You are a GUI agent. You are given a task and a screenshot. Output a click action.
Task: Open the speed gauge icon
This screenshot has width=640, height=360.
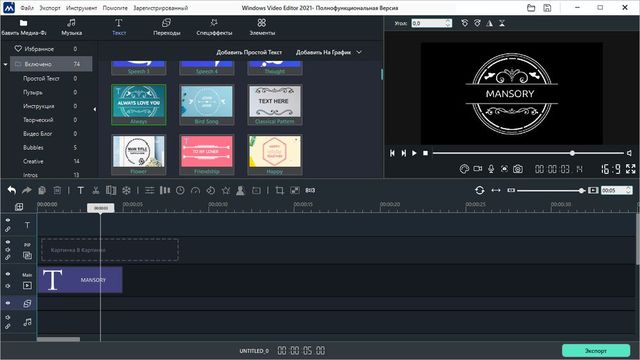click(196, 190)
